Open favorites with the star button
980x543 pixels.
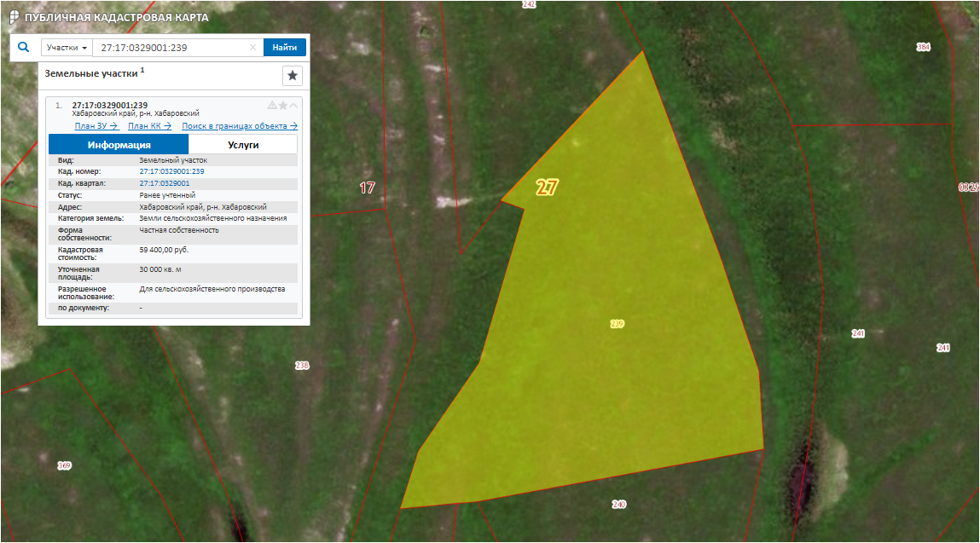pos(293,76)
